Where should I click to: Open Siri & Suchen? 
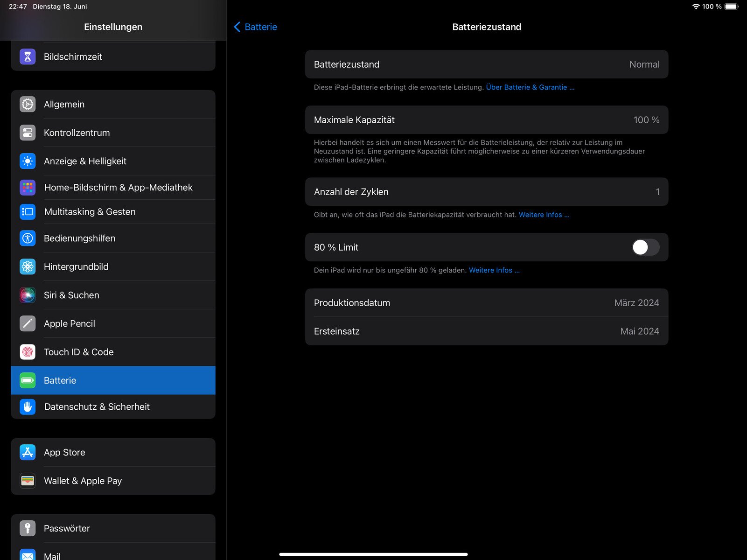[x=113, y=295]
